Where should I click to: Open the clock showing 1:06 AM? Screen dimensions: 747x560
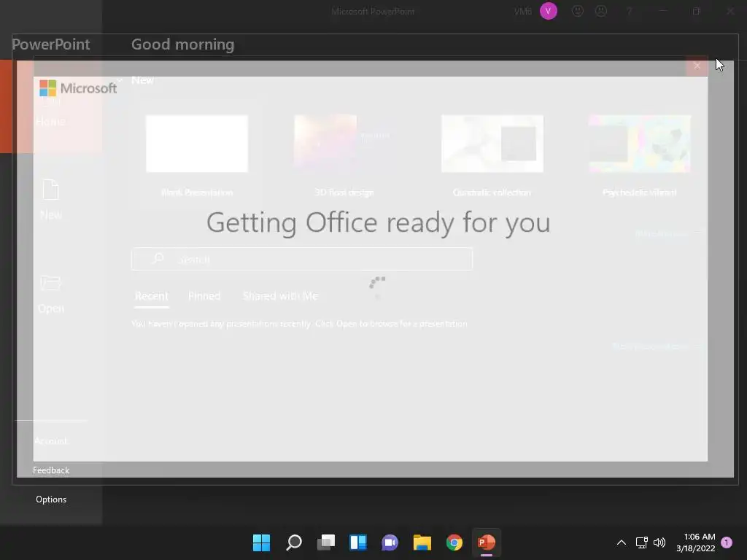(x=695, y=542)
